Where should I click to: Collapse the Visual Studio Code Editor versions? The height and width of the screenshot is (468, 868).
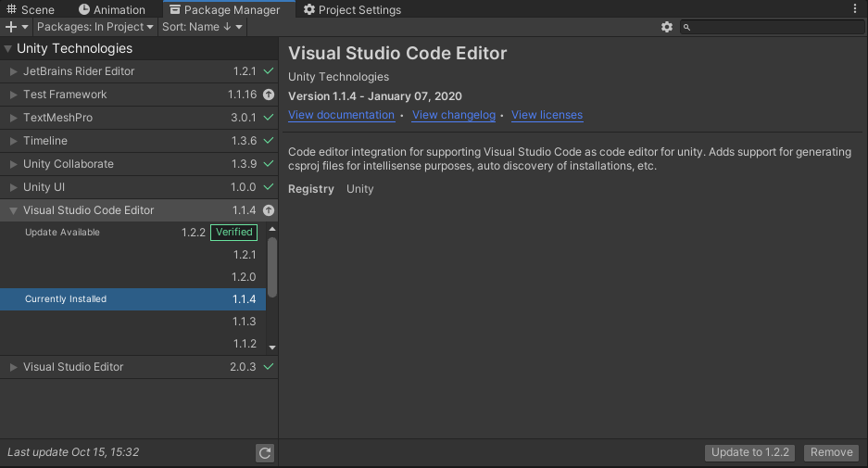pos(13,210)
